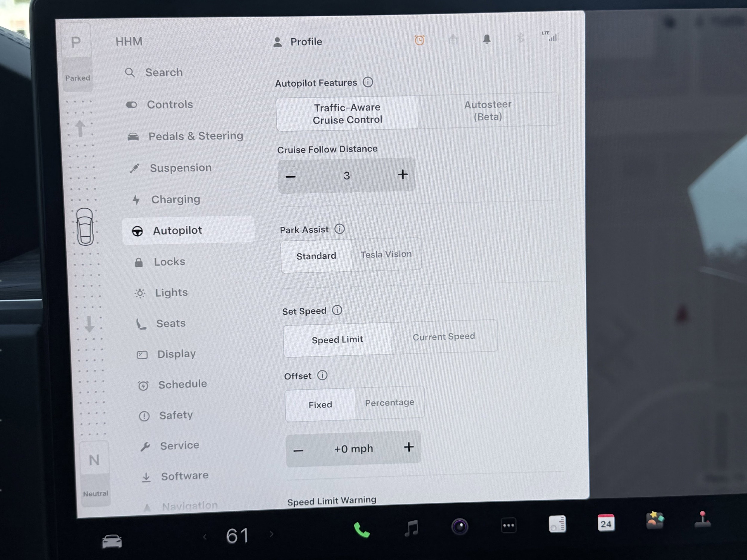Increase Cruise Follow Distance with plus
Image resolution: width=747 pixels, height=560 pixels.
click(x=402, y=174)
